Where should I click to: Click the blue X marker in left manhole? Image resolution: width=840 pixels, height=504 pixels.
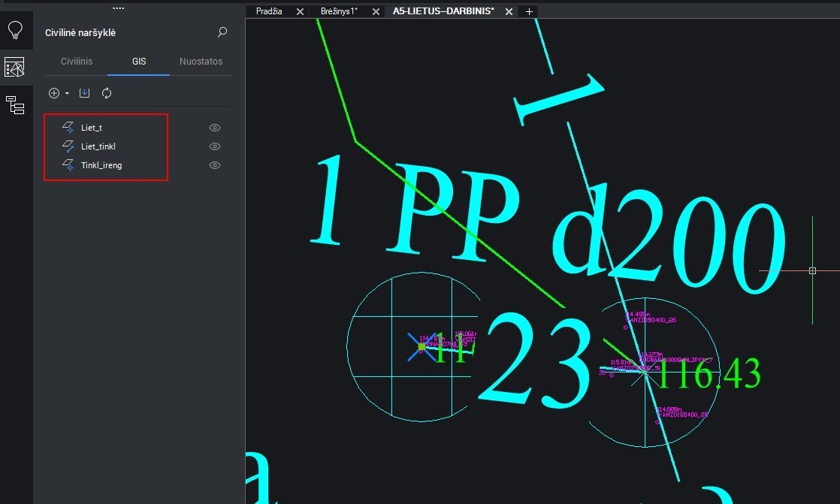pos(422,347)
